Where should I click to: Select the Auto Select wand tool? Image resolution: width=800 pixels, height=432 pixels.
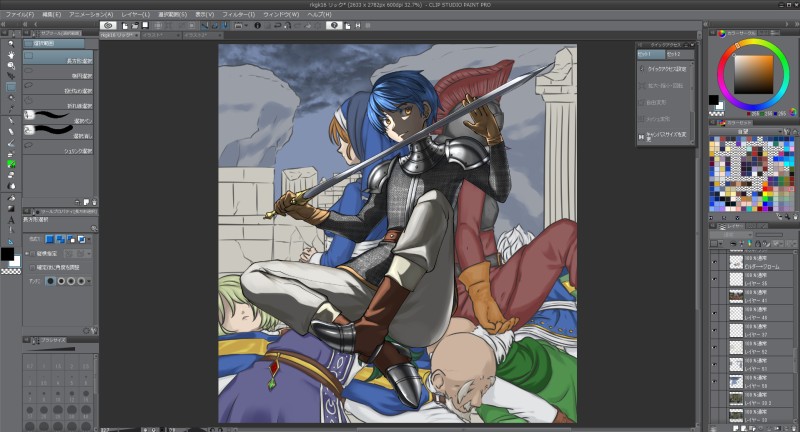click(x=11, y=98)
